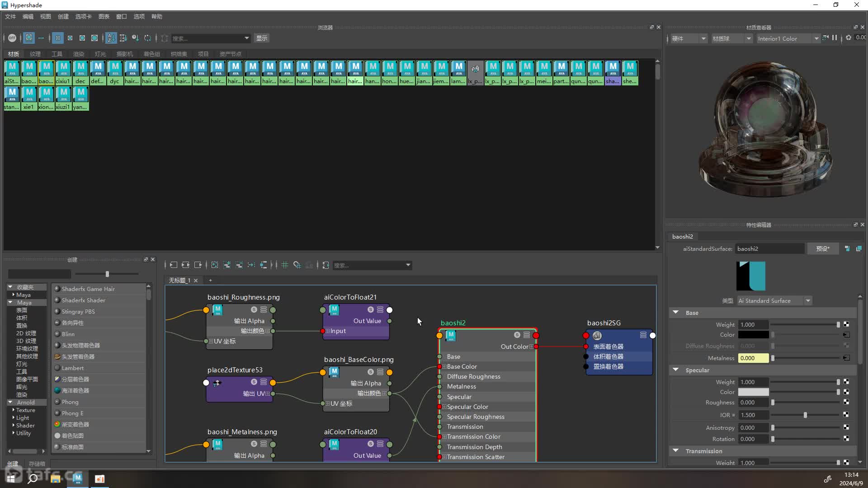Viewport: 868px width, 488px height.
Task: Focus the browser search field
Action: click(x=207, y=38)
